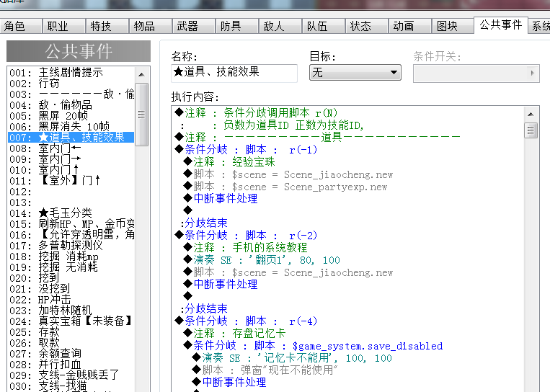Select the 公共事件 tab
This screenshot has height=392, width=550.
coord(501,25)
